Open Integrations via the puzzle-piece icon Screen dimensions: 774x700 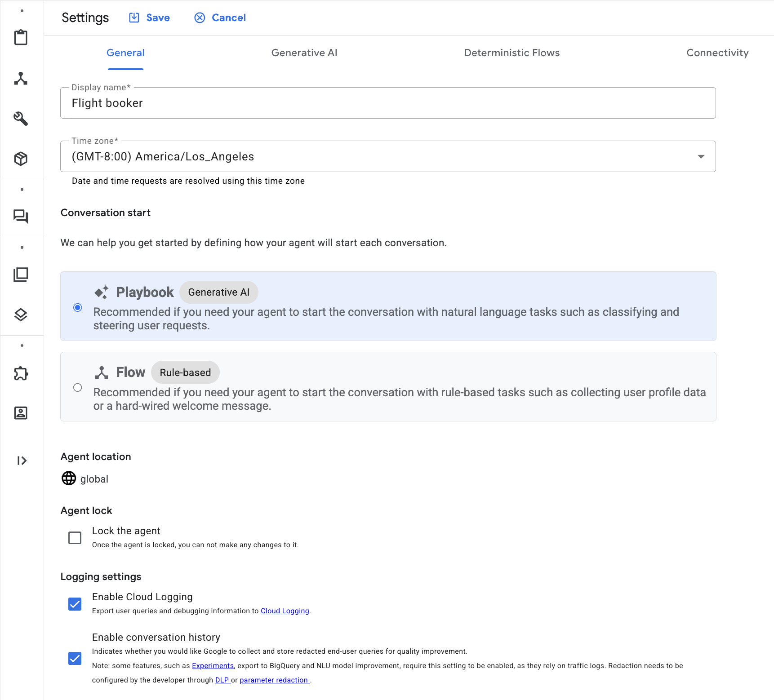(x=21, y=373)
